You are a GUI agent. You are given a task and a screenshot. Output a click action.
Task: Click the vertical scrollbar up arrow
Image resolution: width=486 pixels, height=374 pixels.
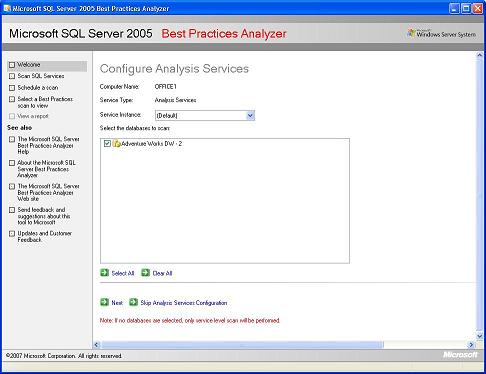(x=480, y=55)
